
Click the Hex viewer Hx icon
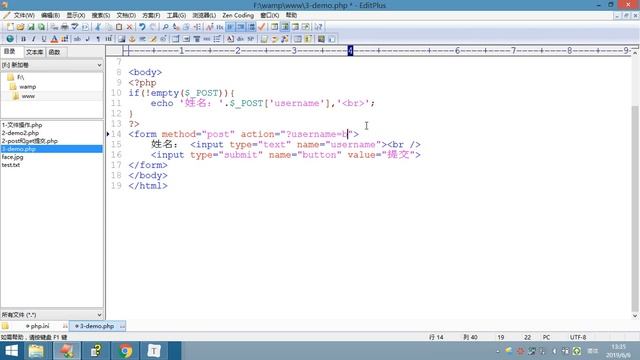(220, 27)
